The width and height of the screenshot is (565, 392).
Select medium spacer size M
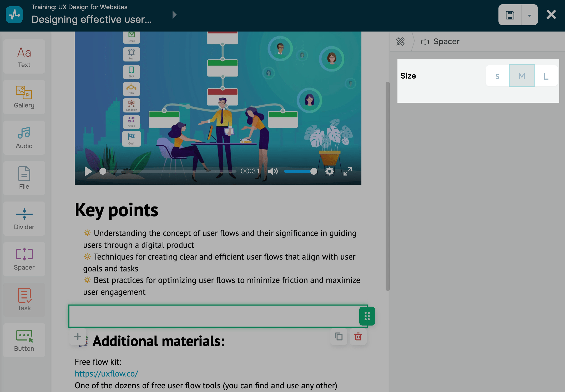[522, 76]
